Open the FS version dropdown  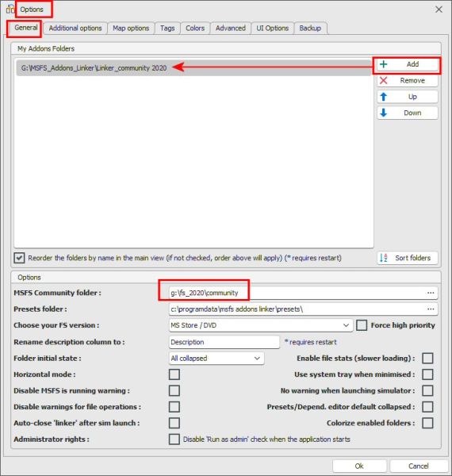pos(261,325)
